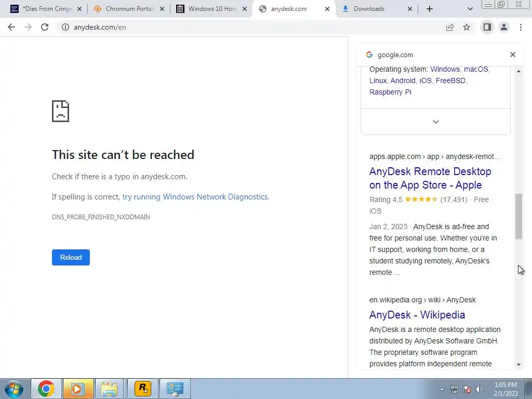Close the anydesk.com tab
532x399 pixels.
327,9
